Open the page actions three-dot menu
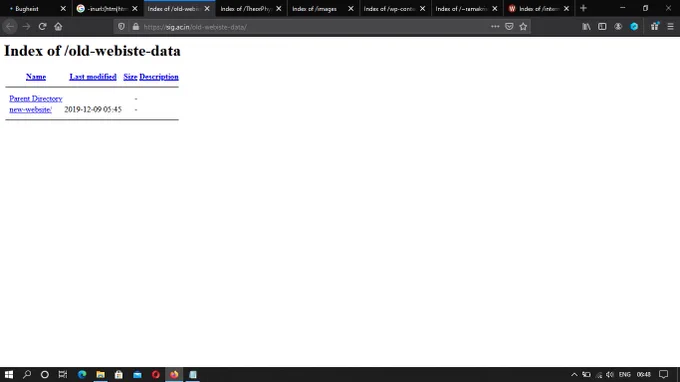 495,27
